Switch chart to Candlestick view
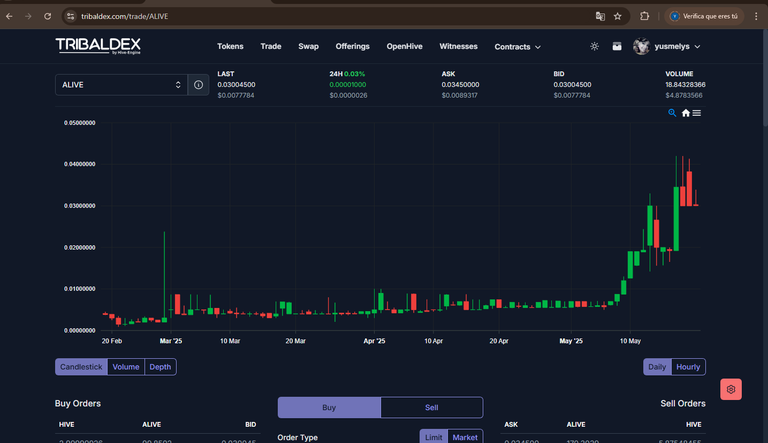 coord(81,367)
